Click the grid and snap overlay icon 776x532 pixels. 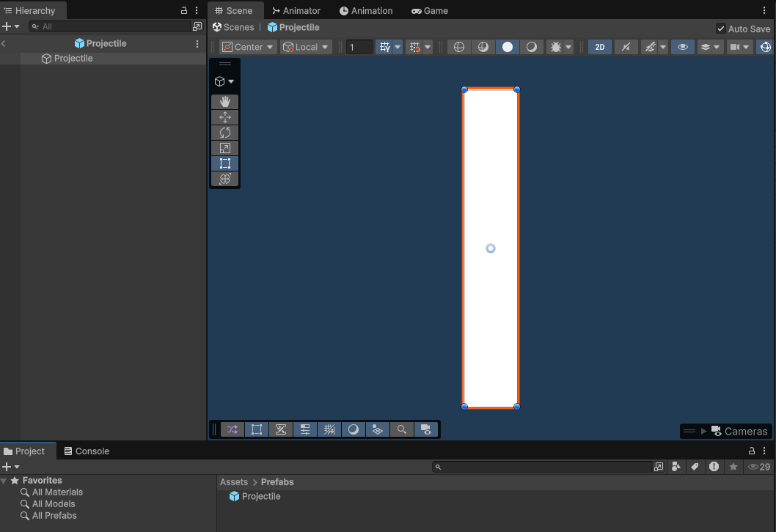[x=329, y=429]
